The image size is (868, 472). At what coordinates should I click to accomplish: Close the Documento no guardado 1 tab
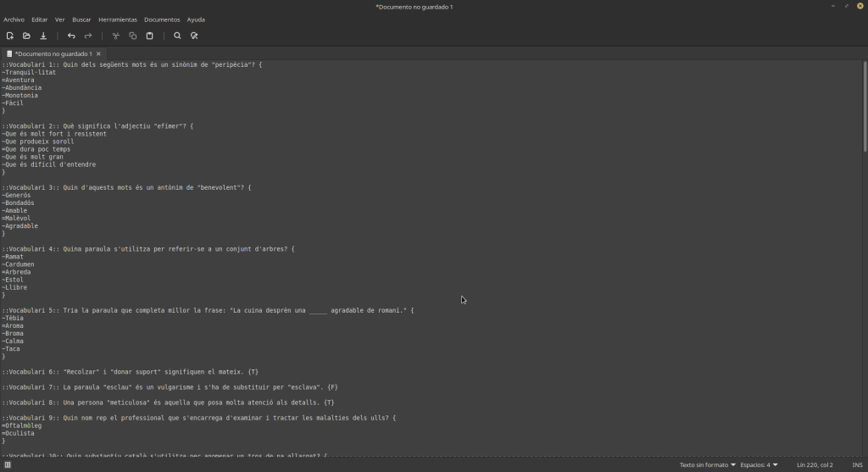pyautogui.click(x=98, y=53)
